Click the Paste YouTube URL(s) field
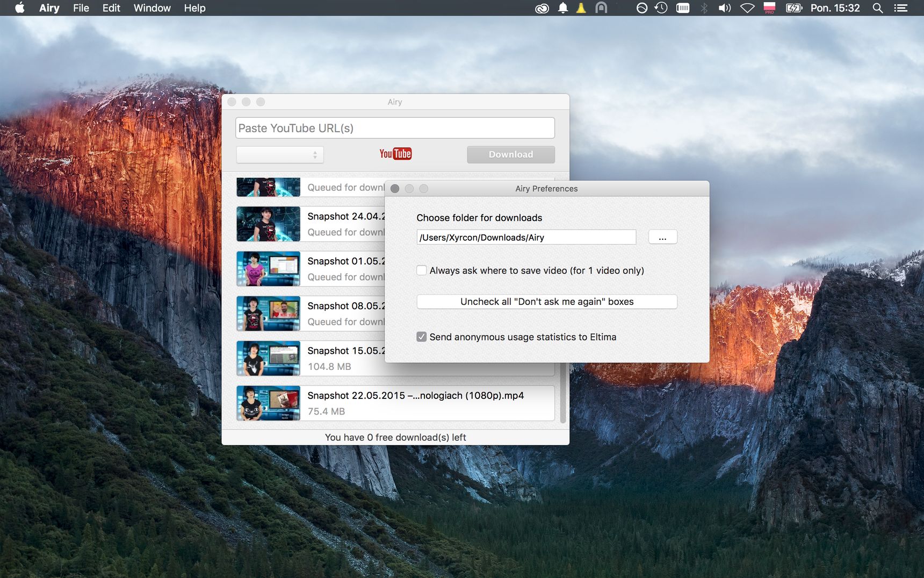The width and height of the screenshot is (924, 578). pyautogui.click(x=395, y=128)
